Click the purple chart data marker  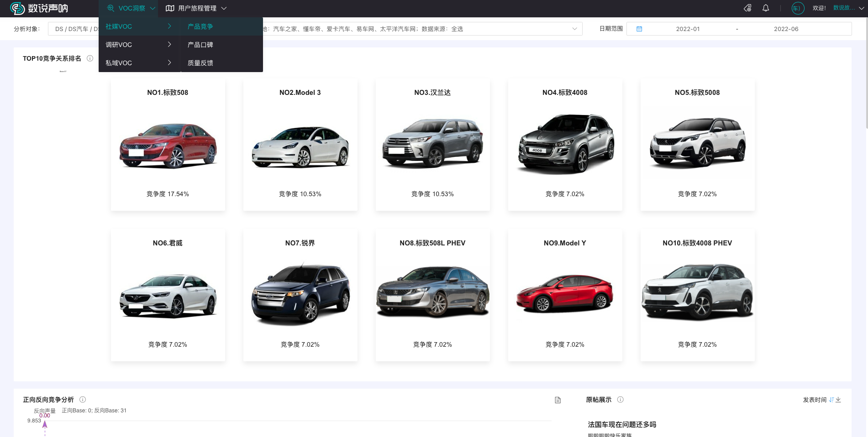click(45, 425)
